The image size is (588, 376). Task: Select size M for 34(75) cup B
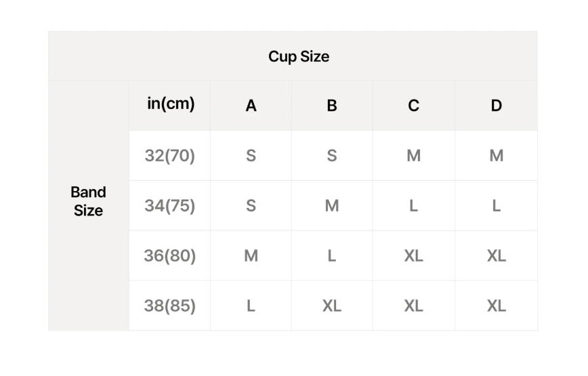click(x=332, y=205)
